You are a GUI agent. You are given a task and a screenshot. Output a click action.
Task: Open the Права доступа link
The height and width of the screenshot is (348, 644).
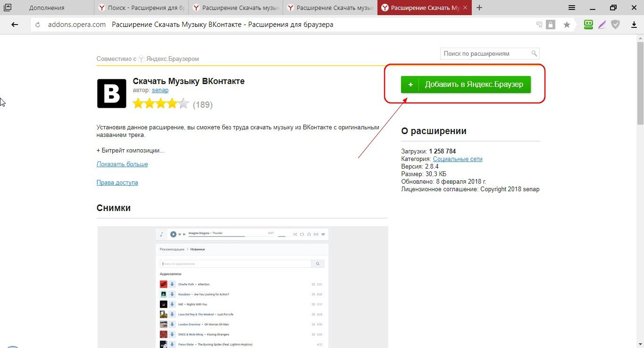click(117, 182)
